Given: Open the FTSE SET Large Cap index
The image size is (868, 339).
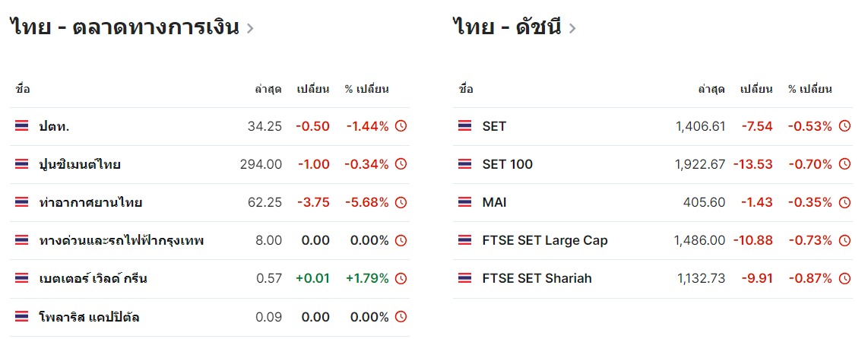Looking at the screenshot, I should [x=545, y=240].
